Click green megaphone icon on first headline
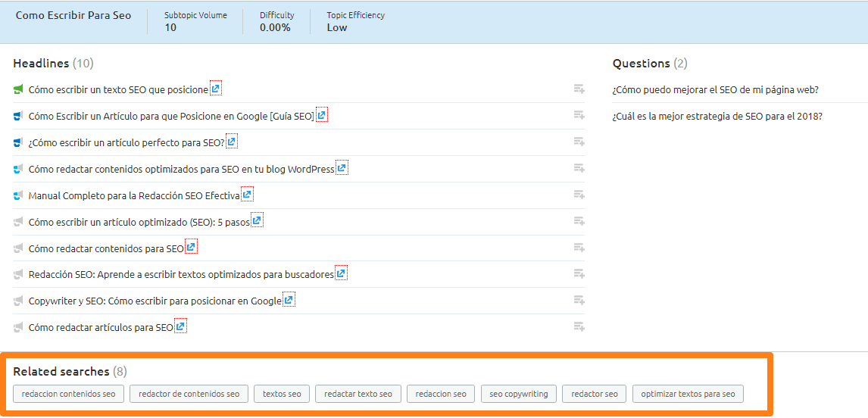Viewport: 868px width, 418px height. pos(19,89)
